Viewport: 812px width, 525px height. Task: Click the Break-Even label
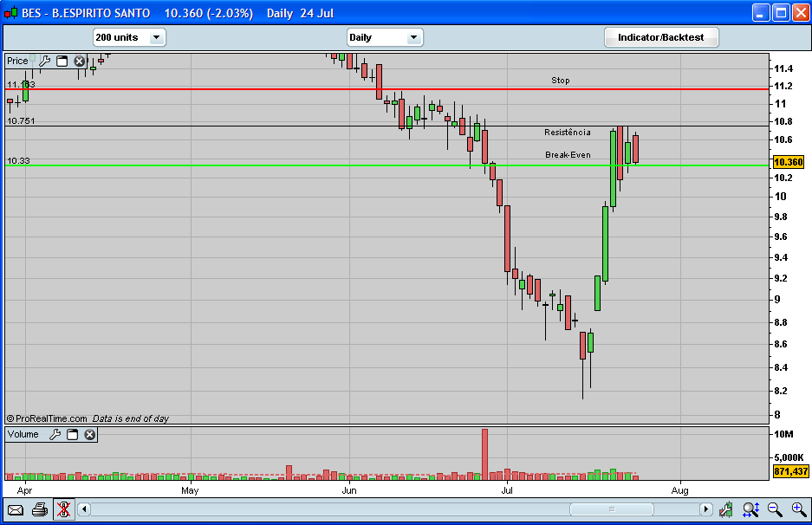[568, 155]
